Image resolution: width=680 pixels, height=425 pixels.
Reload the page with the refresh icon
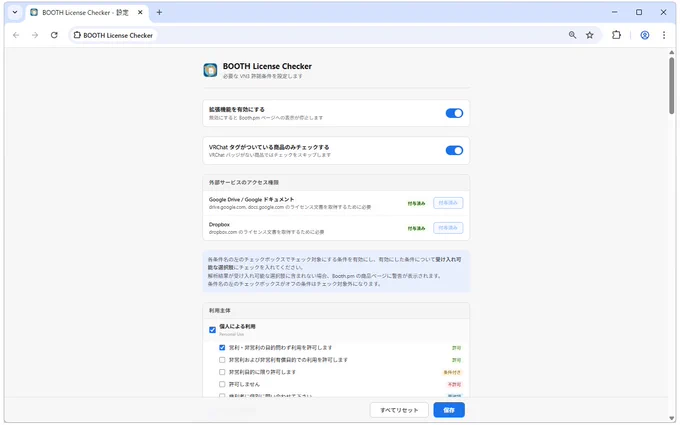pyautogui.click(x=54, y=35)
